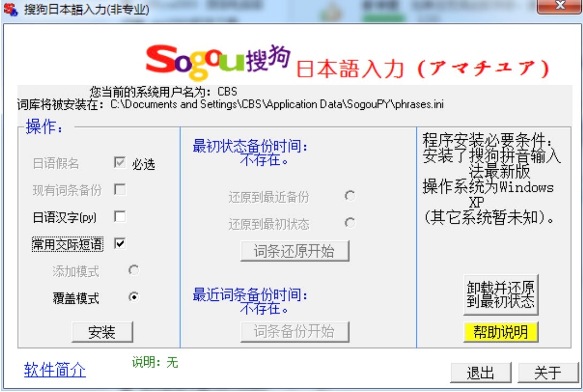Start backup with 词条备份开始 button

[294, 332]
